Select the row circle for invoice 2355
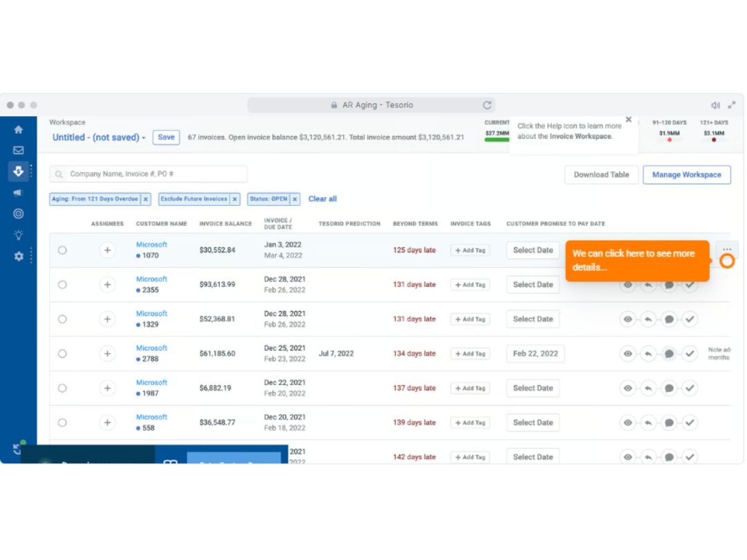The image size is (747, 560). click(62, 285)
